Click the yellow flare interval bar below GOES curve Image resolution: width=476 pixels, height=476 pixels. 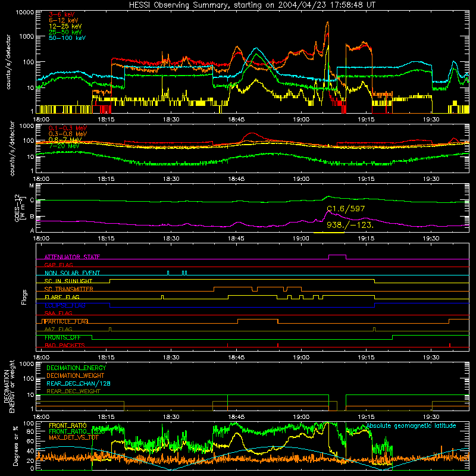(329, 233)
